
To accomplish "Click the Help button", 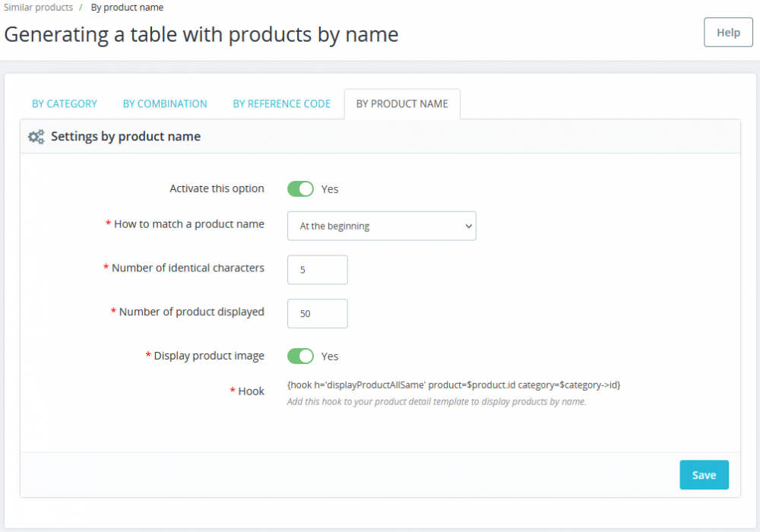I will point(727,32).
